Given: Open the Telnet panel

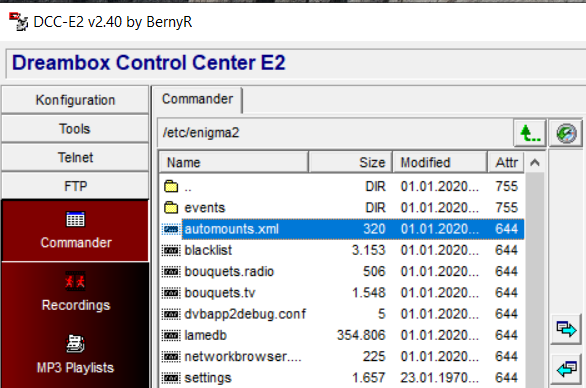Looking at the screenshot, I should [x=75, y=157].
